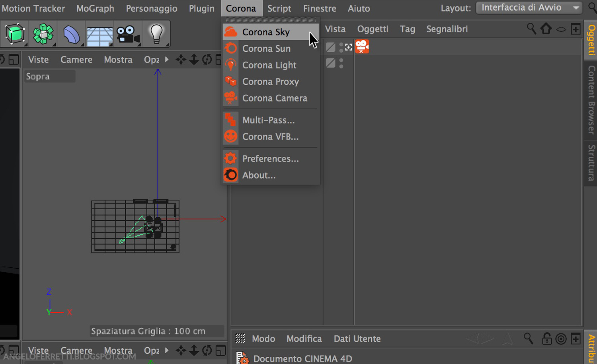
Task: Maximize the lower viewport with its window icon
Action: [x=220, y=350]
